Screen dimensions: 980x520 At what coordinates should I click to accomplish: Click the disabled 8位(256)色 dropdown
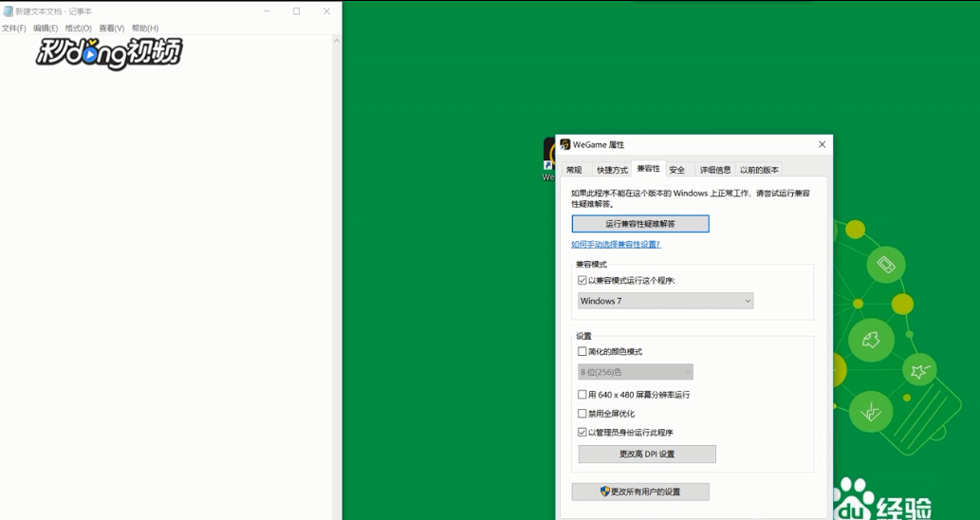635,372
